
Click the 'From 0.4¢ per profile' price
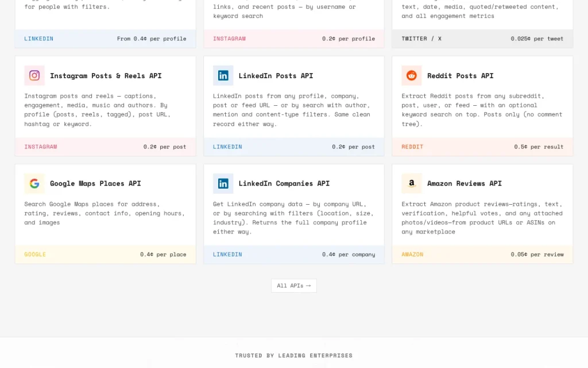[x=152, y=39]
